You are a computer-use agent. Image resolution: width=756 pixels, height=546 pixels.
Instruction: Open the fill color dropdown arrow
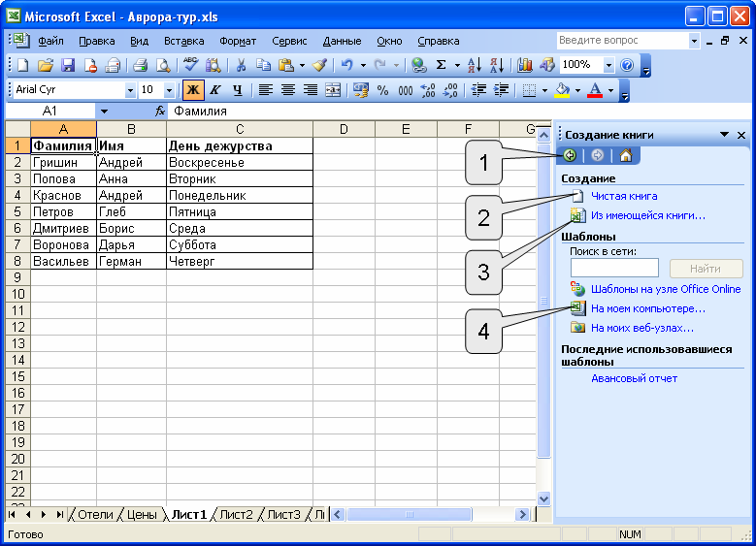click(577, 90)
